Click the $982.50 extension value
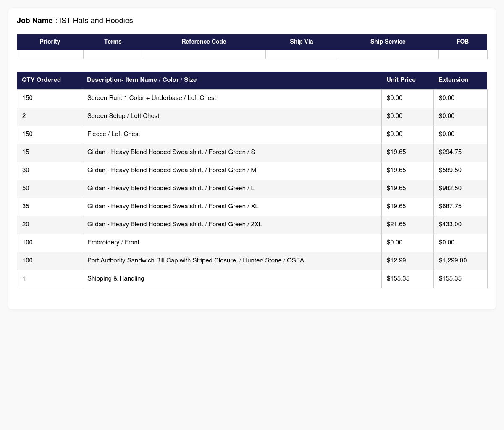The image size is (504, 430). (450, 188)
